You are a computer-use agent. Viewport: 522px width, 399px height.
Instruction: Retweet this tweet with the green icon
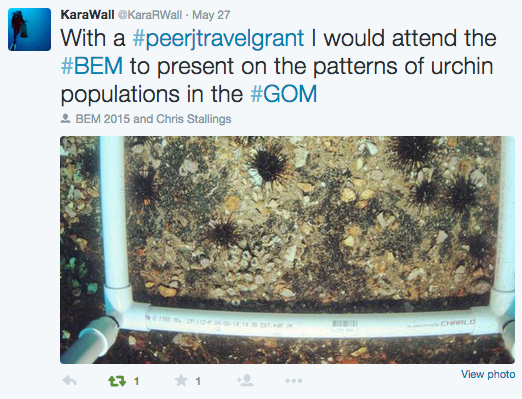(117, 381)
